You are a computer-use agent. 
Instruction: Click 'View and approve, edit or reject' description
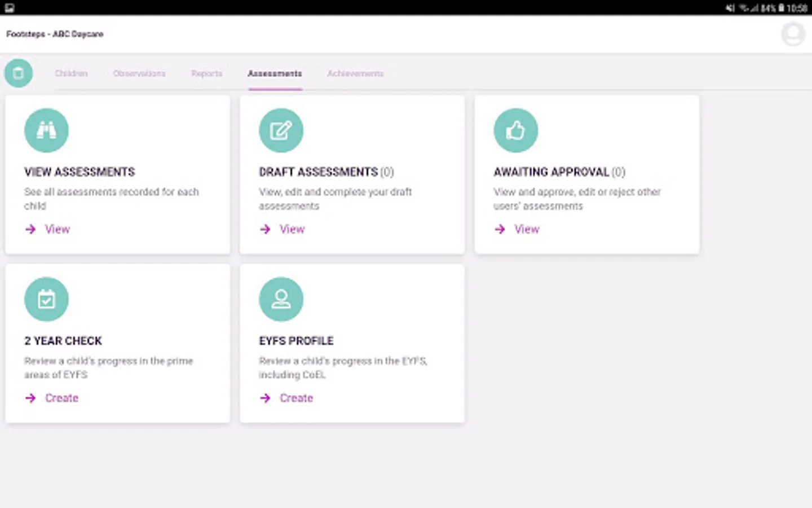coord(577,199)
